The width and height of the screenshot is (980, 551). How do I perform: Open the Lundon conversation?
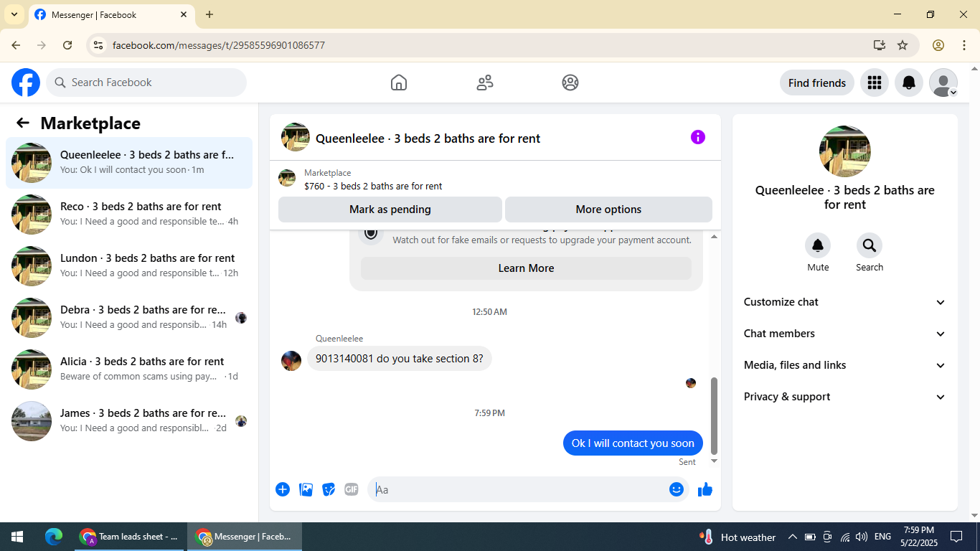coord(129,266)
